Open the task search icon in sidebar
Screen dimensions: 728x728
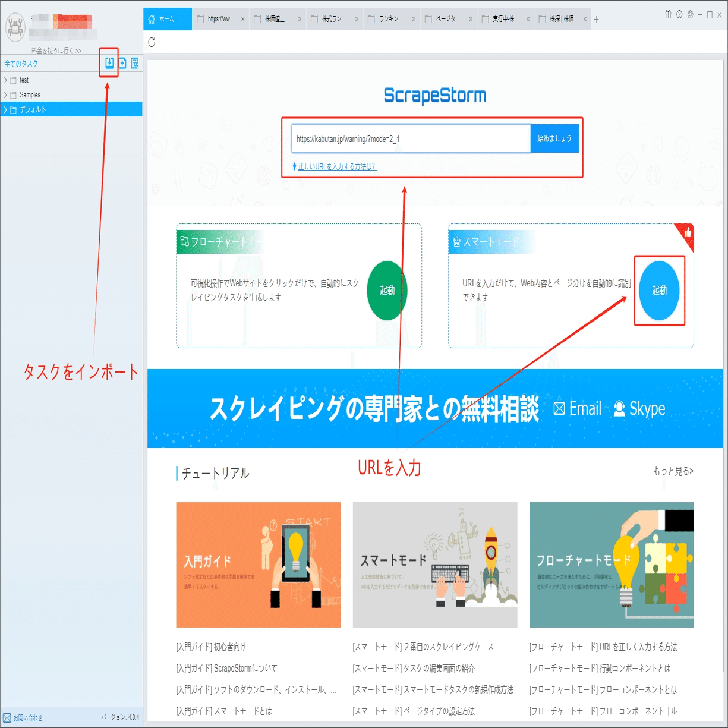[135, 63]
